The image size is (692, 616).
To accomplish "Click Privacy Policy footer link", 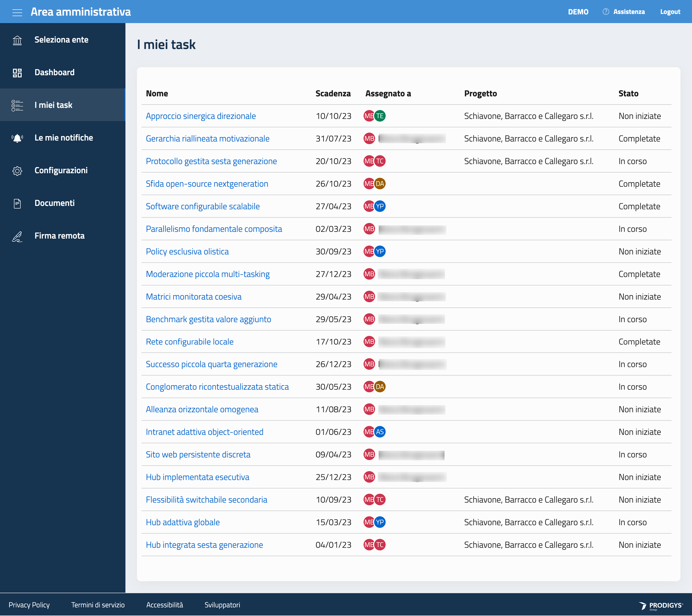I will pyautogui.click(x=29, y=605).
